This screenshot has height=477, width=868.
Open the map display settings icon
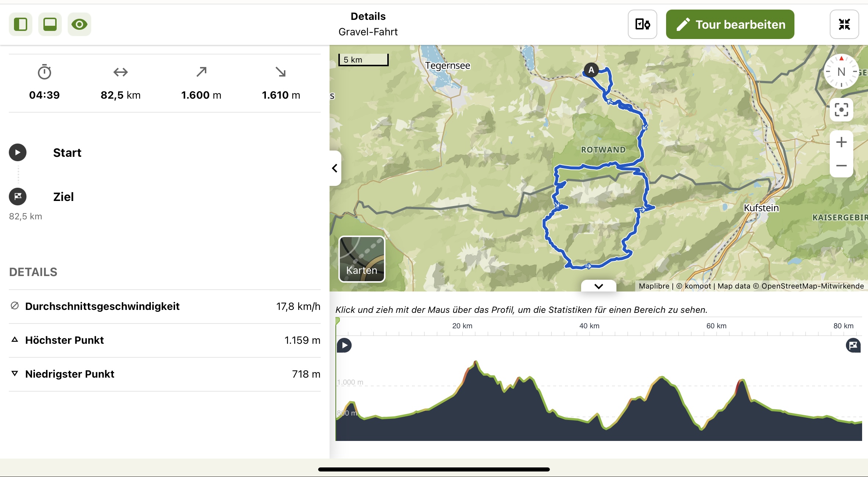pyautogui.click(x=642, y=24)
